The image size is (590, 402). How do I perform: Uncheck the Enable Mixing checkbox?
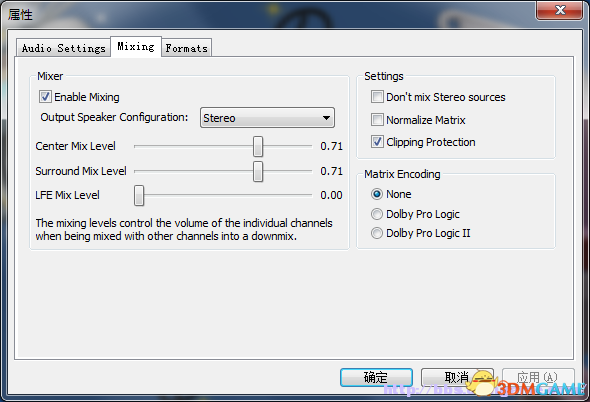(45, 97)
